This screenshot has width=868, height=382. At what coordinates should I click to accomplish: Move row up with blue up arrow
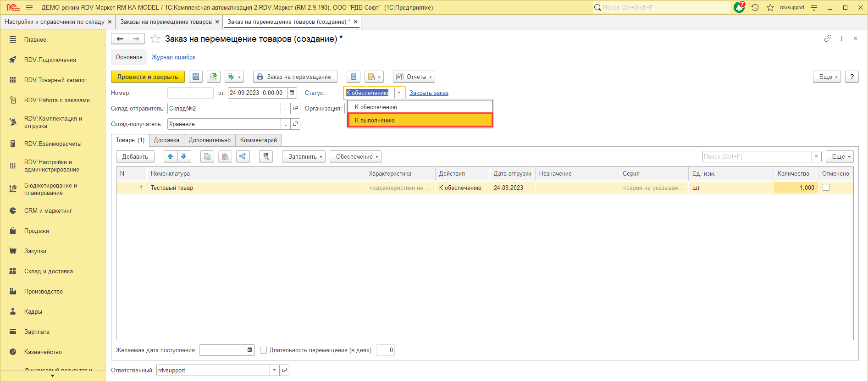point(170,156)
